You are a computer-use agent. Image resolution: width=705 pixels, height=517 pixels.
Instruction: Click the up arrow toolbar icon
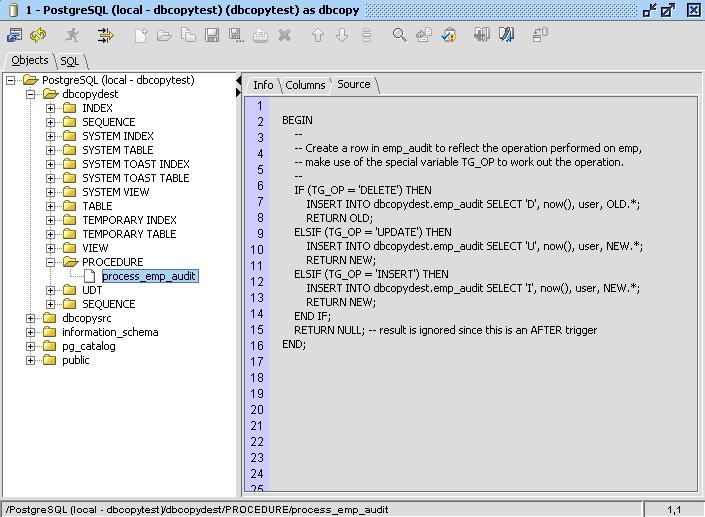[x=318, y=35]
